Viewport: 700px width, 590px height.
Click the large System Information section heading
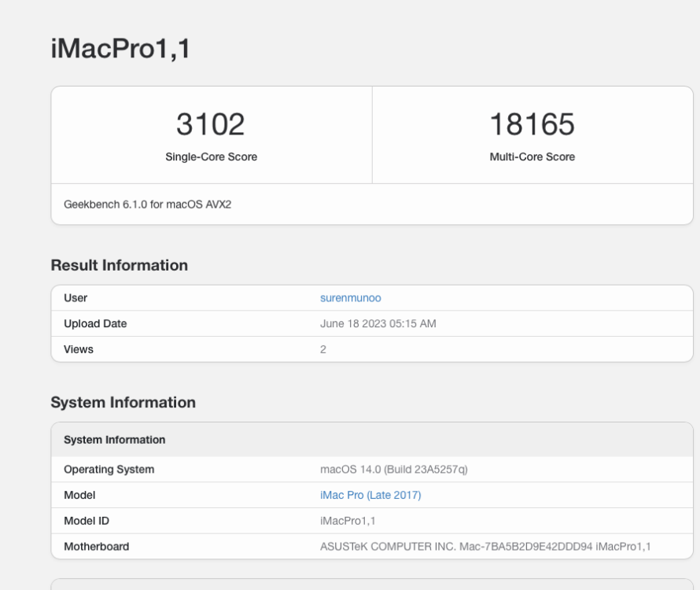point(123,403)
